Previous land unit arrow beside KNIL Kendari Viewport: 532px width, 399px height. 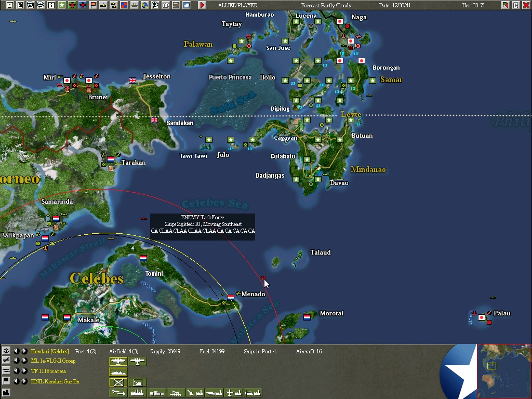(16, 381)
